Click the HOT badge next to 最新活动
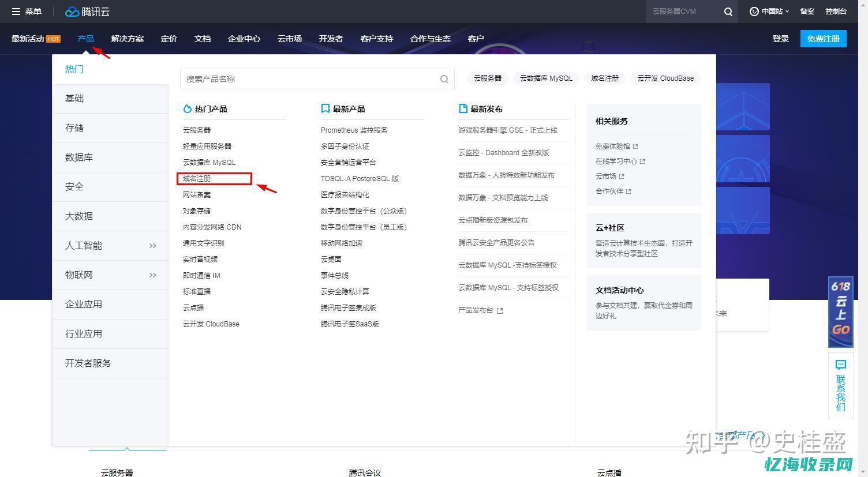The height and width of the screenshot is (477, 868). click(53, 39)
